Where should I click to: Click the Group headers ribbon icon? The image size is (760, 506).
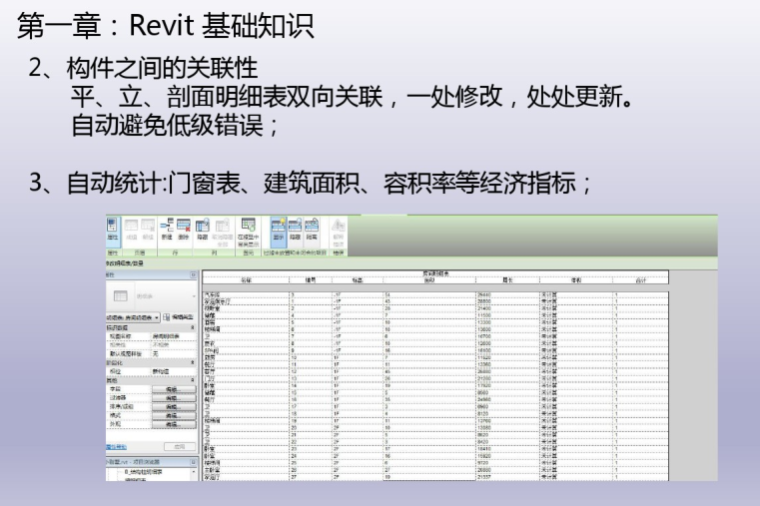[295, 230]
